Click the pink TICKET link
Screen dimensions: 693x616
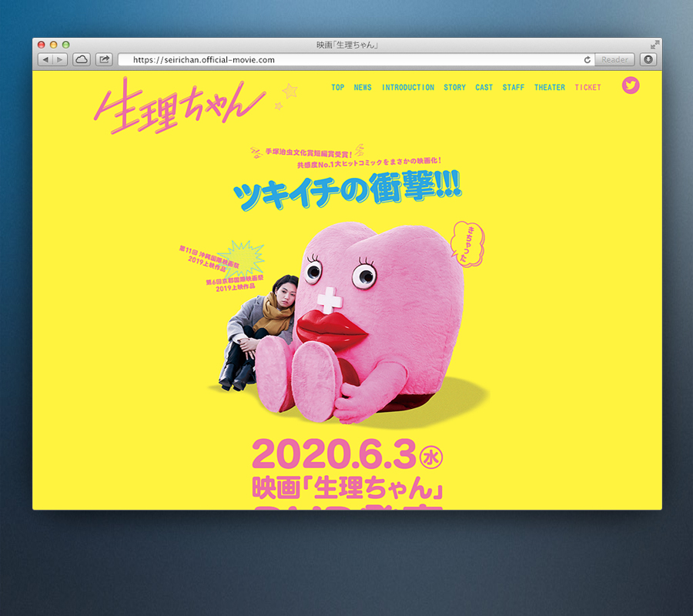click(x=588, y=88)
